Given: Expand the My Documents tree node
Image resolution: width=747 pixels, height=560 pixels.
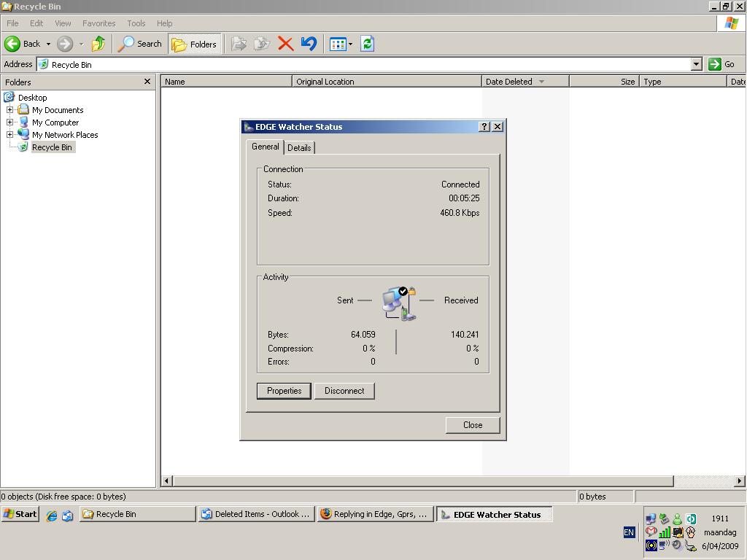Looking at the screenshot, I should coord(10,110).
